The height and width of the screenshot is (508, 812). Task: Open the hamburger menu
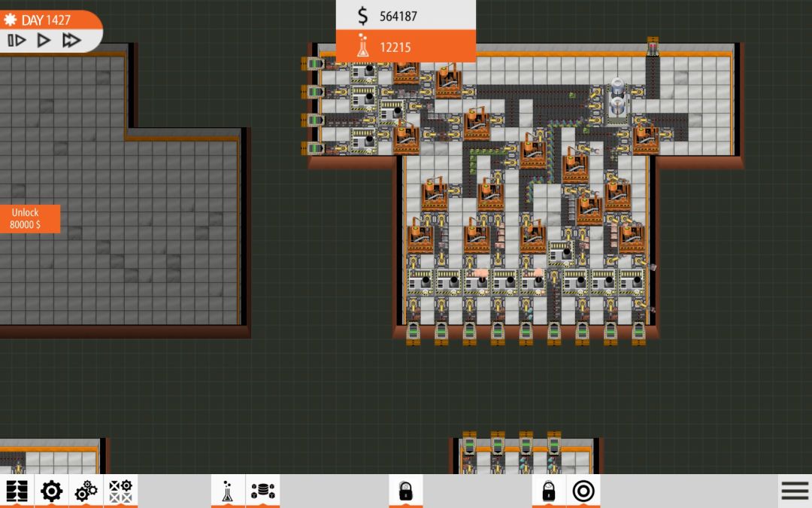tap(794, 489)
